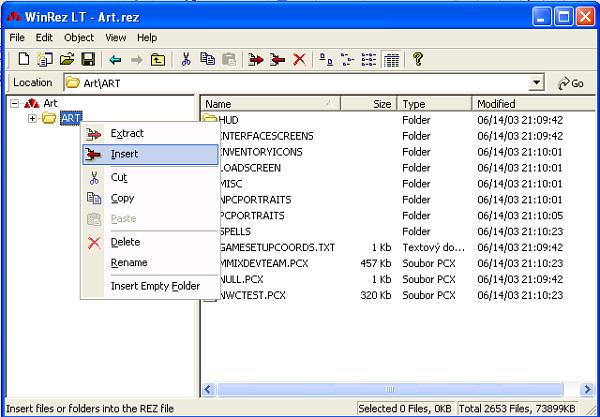Click the scrollbar right arrow
This screenshot has width=600, height=417.
coord(587,389)
